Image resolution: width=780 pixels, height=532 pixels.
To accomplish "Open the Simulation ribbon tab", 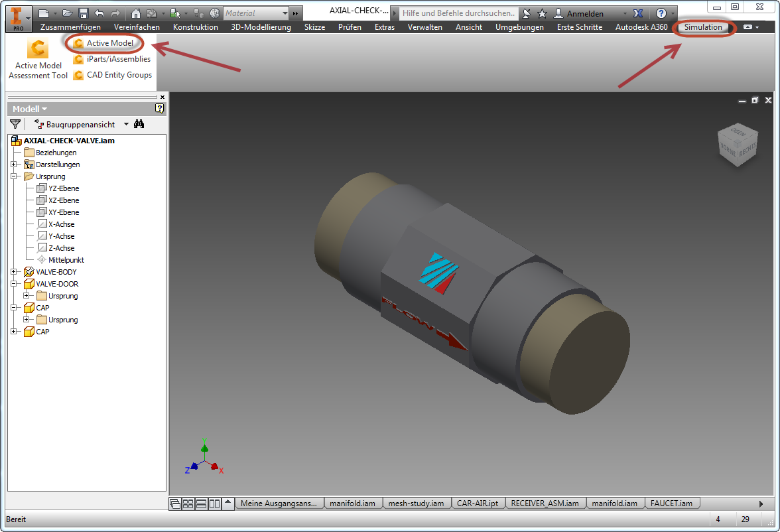I will [703, 27].
